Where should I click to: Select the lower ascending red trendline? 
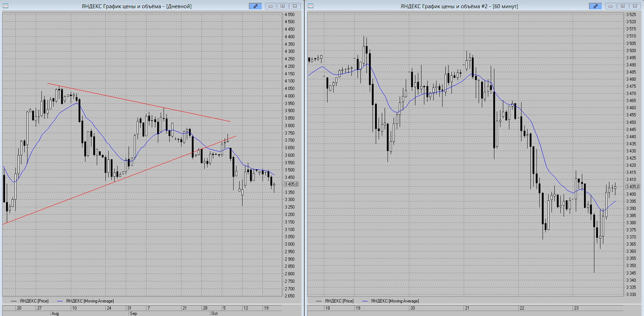click(119, 180)
